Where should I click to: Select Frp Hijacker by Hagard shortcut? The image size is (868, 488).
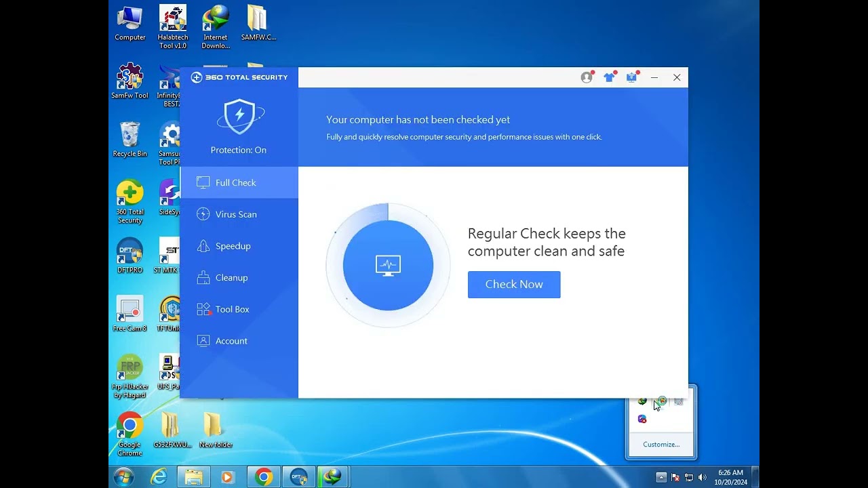point(130,376)
